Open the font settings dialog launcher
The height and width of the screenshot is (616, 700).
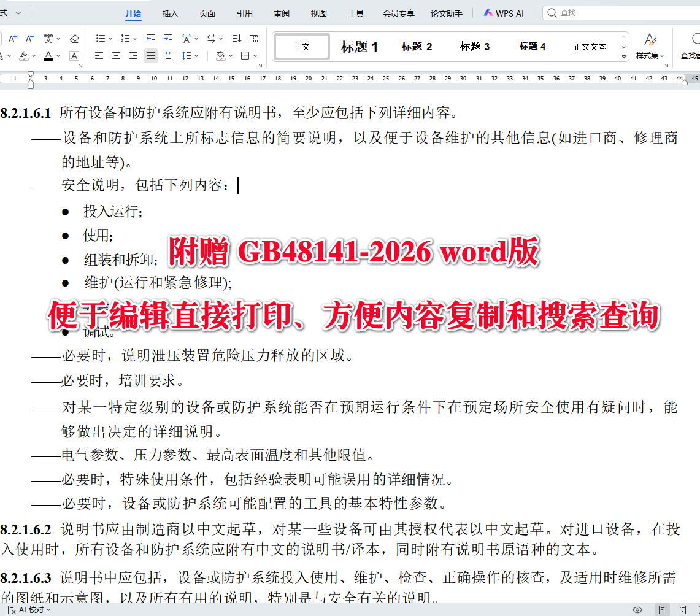[81, 66]
